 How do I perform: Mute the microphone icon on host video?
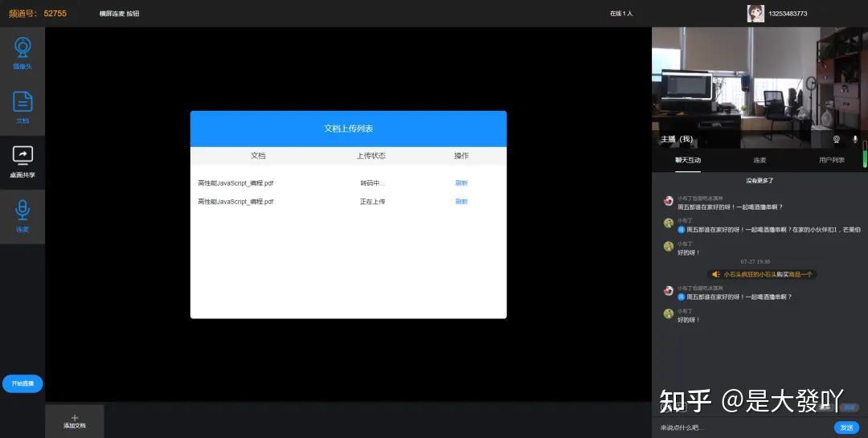click(x=854, y=140)
